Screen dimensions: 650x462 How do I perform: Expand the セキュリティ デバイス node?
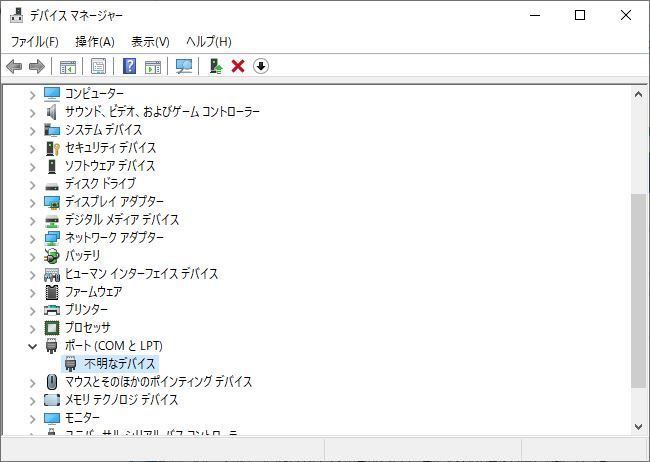coord(33,149)
